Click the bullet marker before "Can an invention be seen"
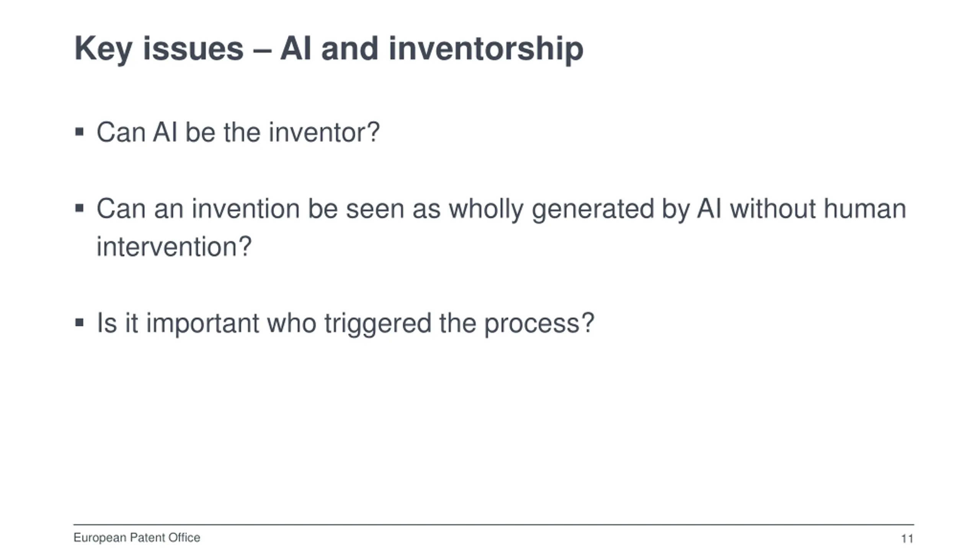The width and height of the screenshot is (980, 551). click(x=79, y=209)
